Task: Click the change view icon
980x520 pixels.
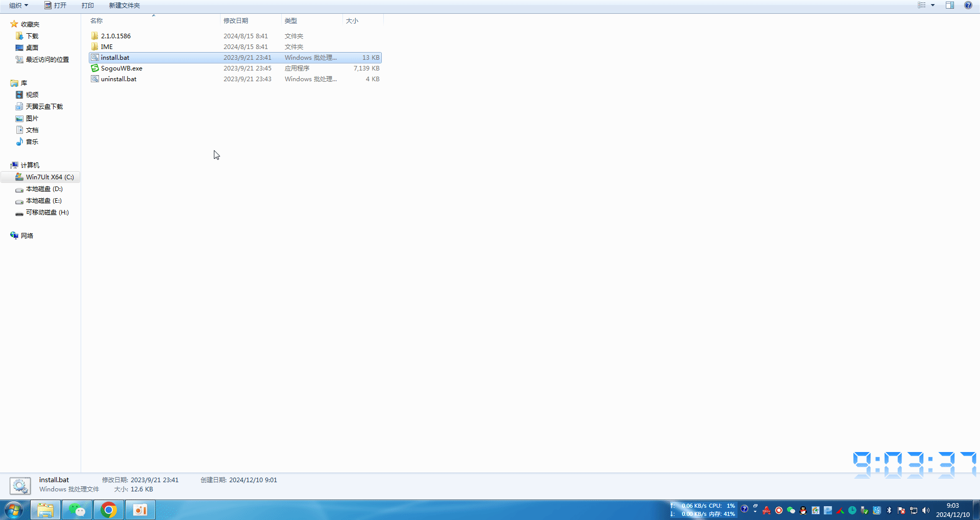Action: [x=922, y=5]
